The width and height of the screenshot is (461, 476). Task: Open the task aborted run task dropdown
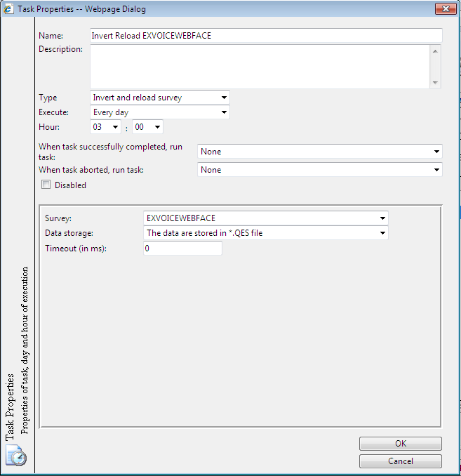pyautogui.click(x=320, y=170)
